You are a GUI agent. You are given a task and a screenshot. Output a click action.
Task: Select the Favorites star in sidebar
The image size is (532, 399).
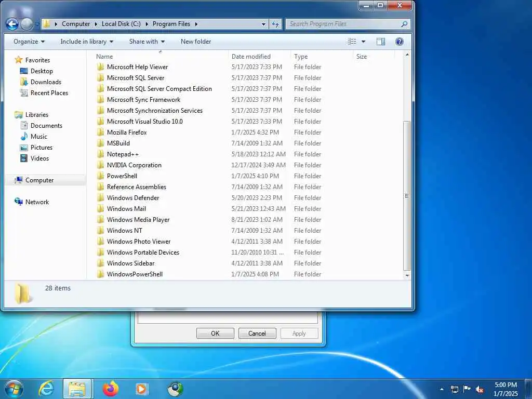point(18,60)
